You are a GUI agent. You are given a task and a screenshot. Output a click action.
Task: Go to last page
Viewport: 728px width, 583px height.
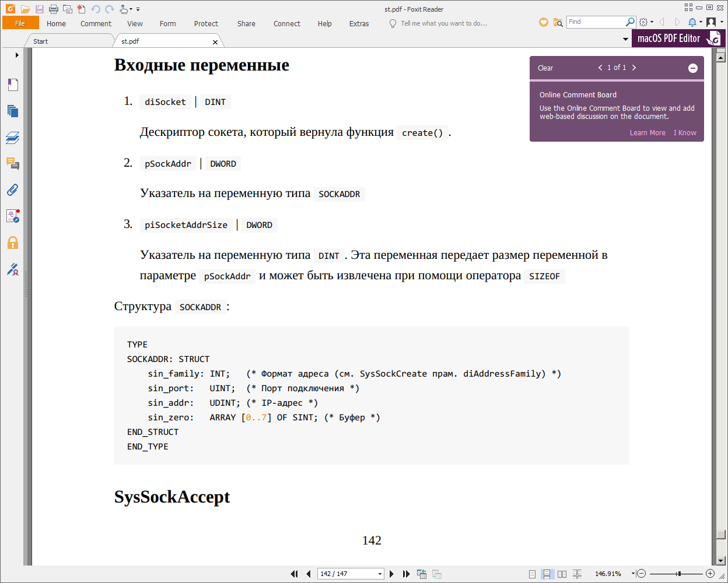point(406,574)
